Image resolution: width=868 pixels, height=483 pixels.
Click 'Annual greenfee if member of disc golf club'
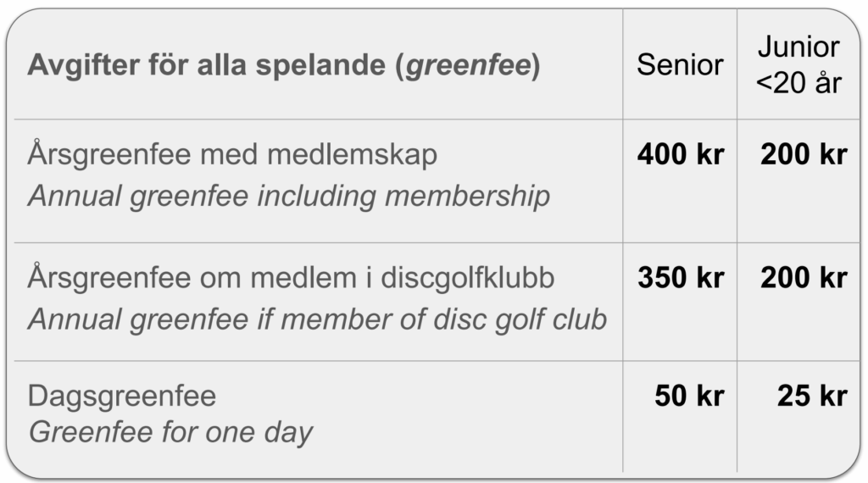coord(317,319)
